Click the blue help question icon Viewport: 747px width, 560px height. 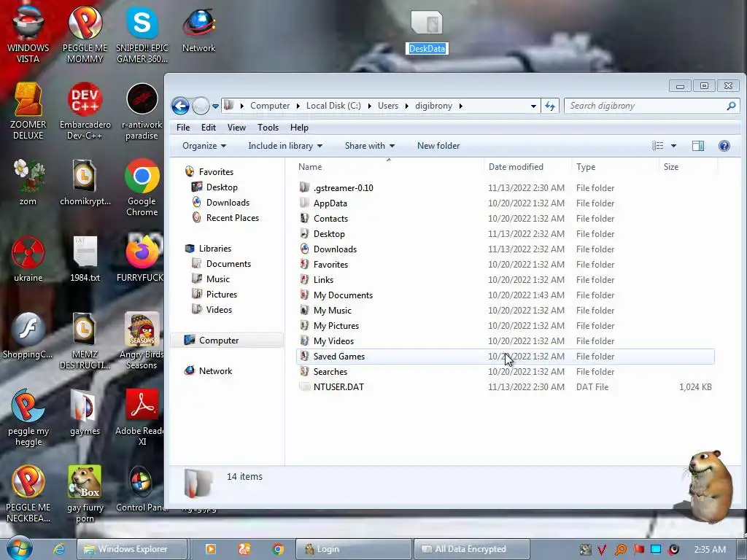(724, 146)
